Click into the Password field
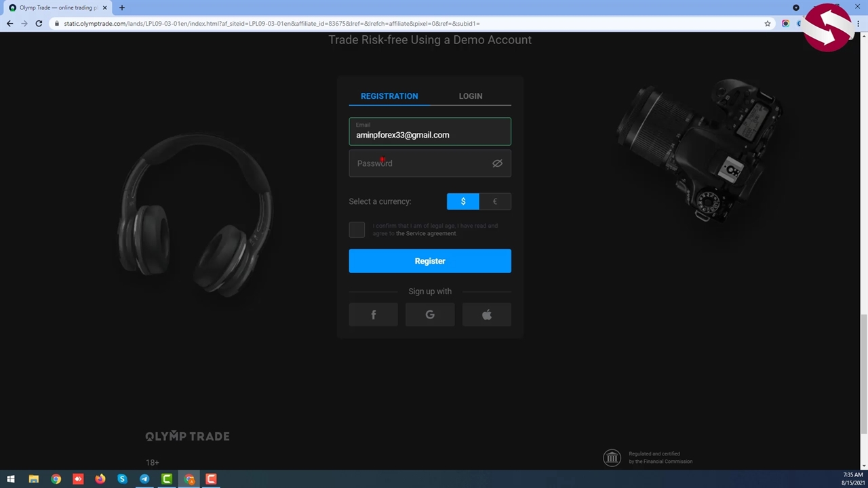This screenshot has width=868, height=488. [x=420, y=163]
